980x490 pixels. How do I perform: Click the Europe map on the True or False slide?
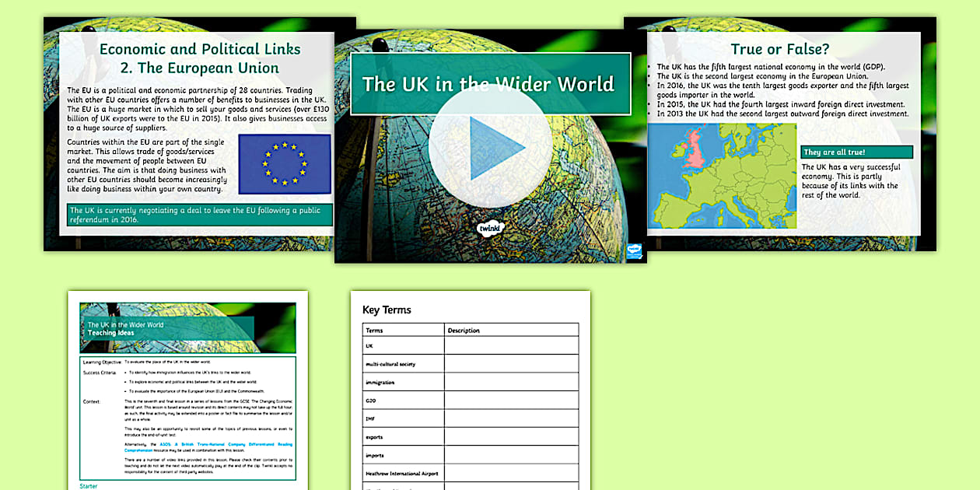coord(723,175)
